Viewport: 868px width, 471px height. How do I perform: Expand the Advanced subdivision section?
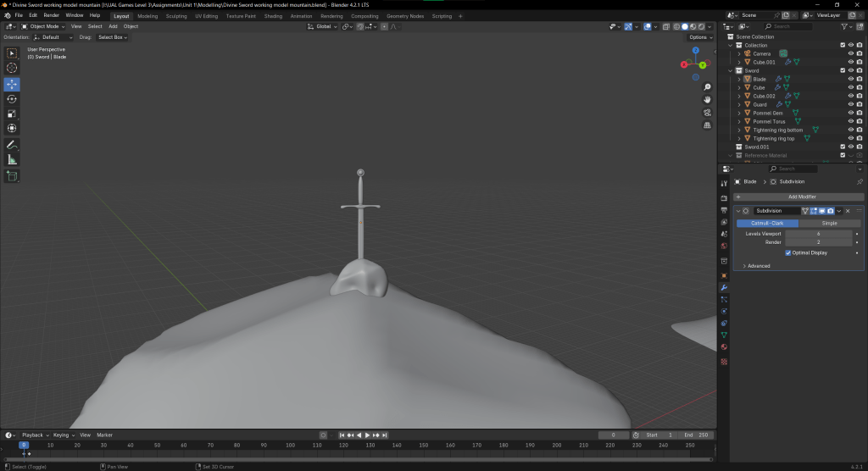758,266
